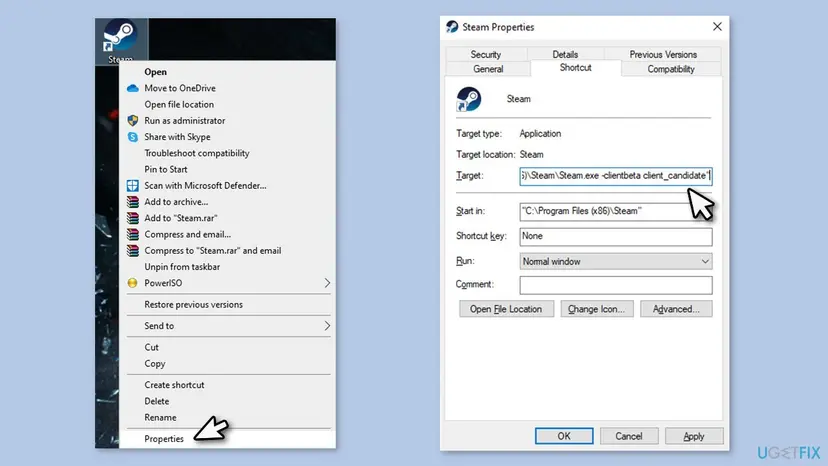Click the WinRAR icon beside Compress and email
The height and width of the screenshot is (466, 828).
click(x=133, y=235)
